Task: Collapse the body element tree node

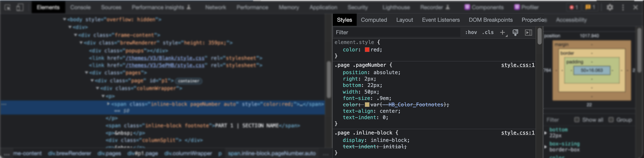Action: pyautogui.click(x=65, y=19)
